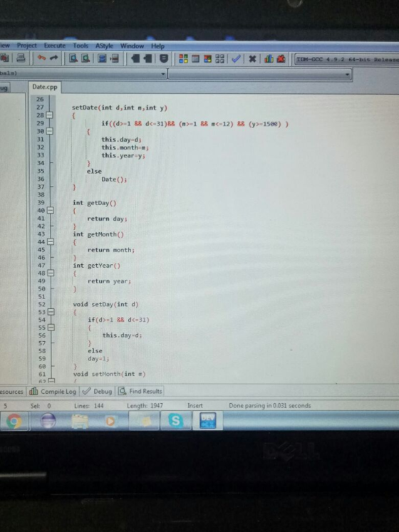Collapse the getMonth fold at line 44
This screenshot has height=532, width=399.
[x=51, y=242]
